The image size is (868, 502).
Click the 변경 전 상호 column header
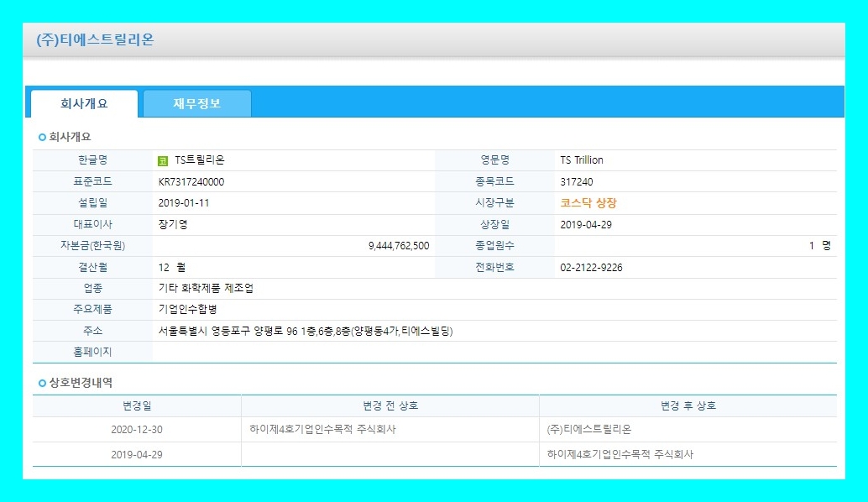(390, 405)
